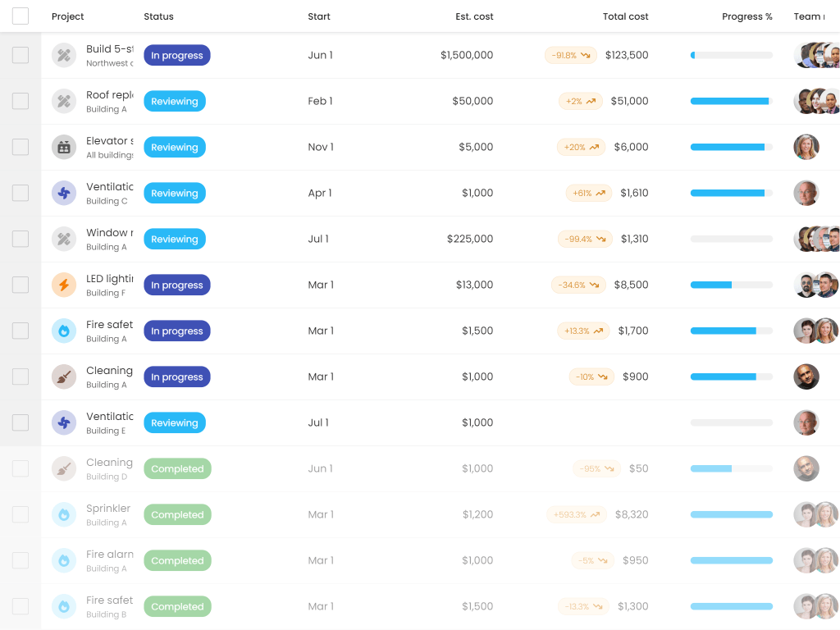Toggle the select-all checkbox in header
Viewport: 840px width, 630px height.
click(x=21, y=16)
